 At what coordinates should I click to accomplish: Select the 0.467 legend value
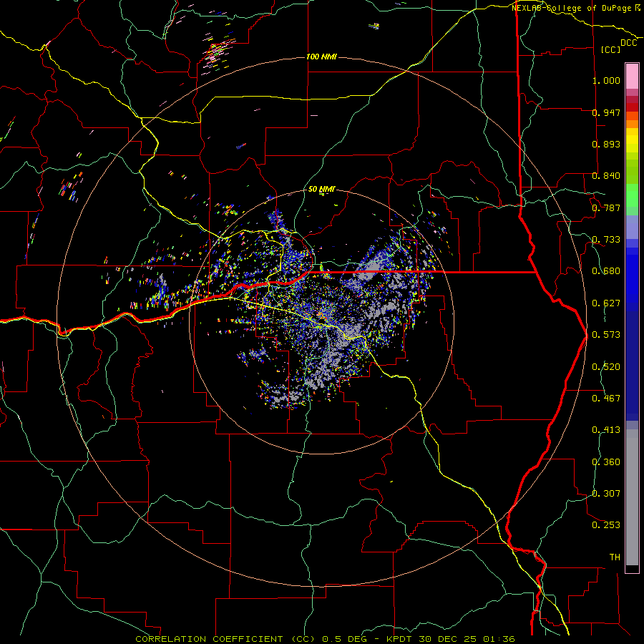point(606,399)
